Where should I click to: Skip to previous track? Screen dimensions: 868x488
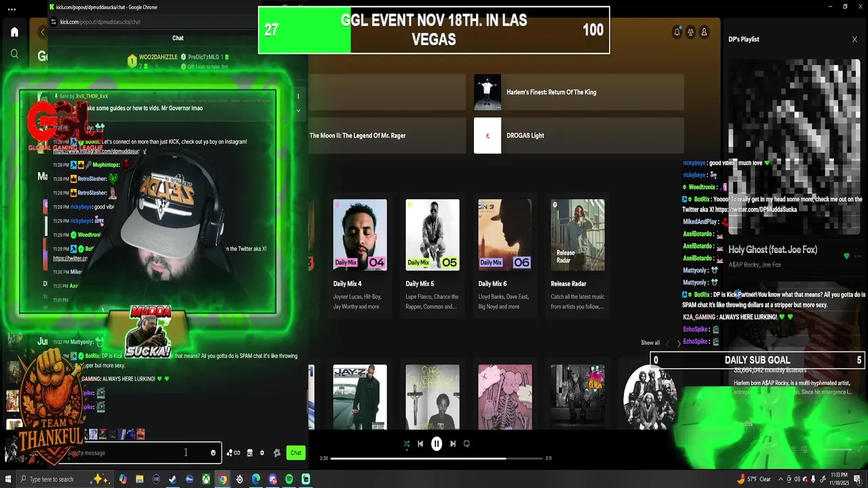point(420,444)
